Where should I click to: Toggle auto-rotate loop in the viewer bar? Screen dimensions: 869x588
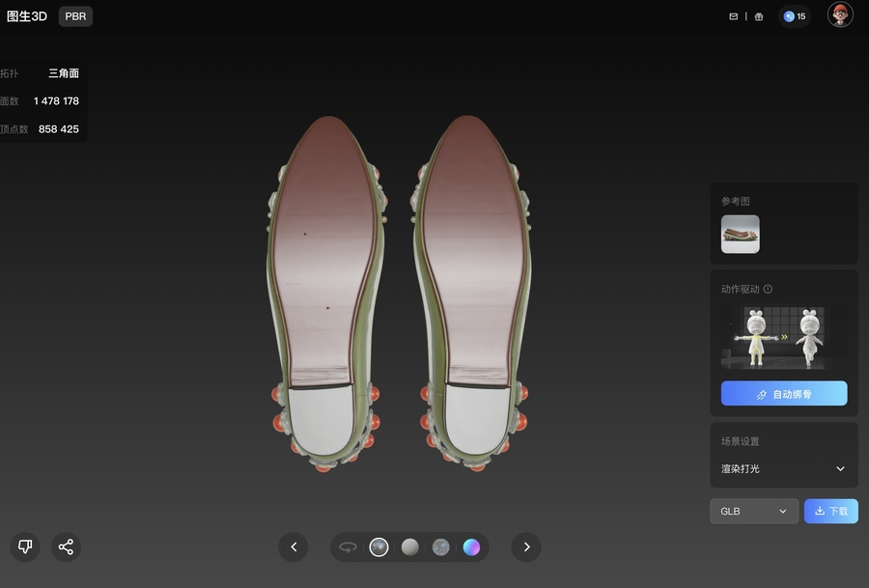tap(349, 546)
